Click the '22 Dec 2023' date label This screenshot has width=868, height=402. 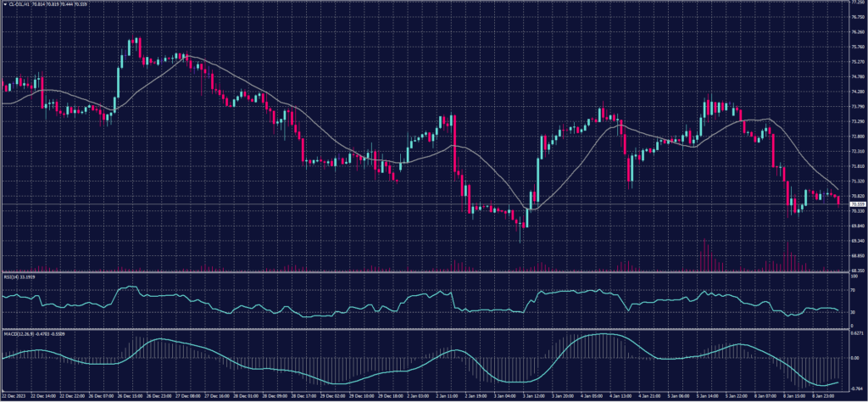14,395
